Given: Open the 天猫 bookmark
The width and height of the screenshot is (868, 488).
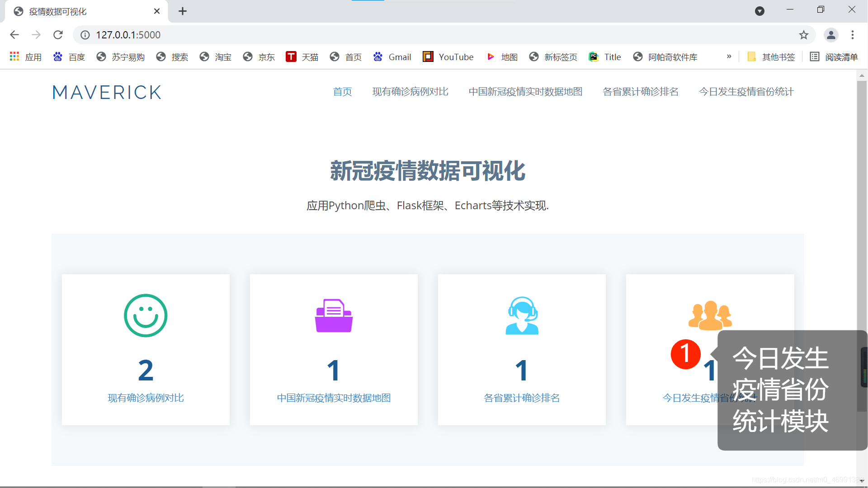Looking at the screenshot, I should [302, 57].
